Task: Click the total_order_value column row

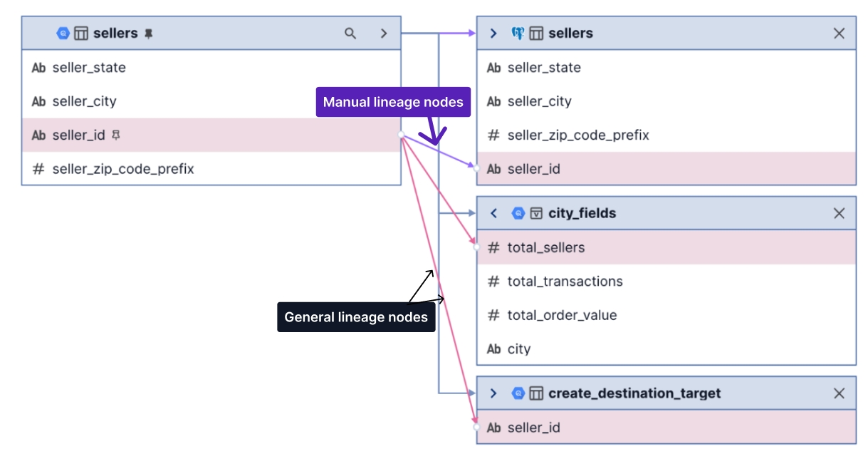Action: point(561,315)
